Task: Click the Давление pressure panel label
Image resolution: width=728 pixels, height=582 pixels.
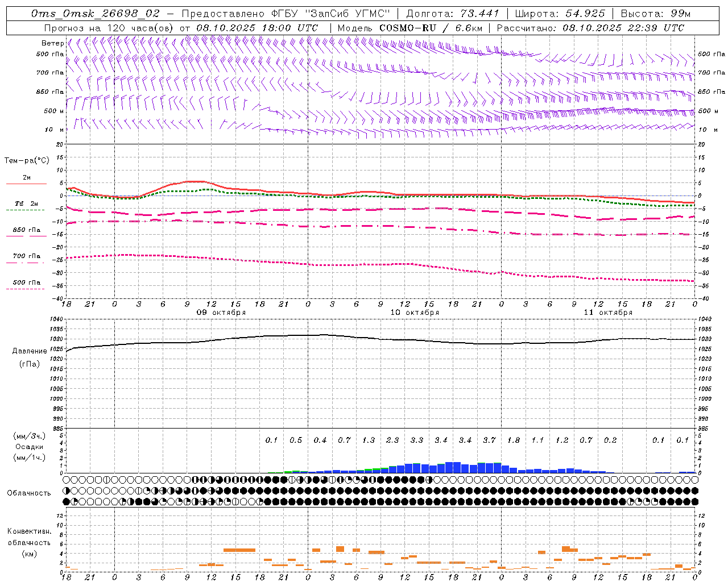Action: pyautogui.click(x=30, y=351)
